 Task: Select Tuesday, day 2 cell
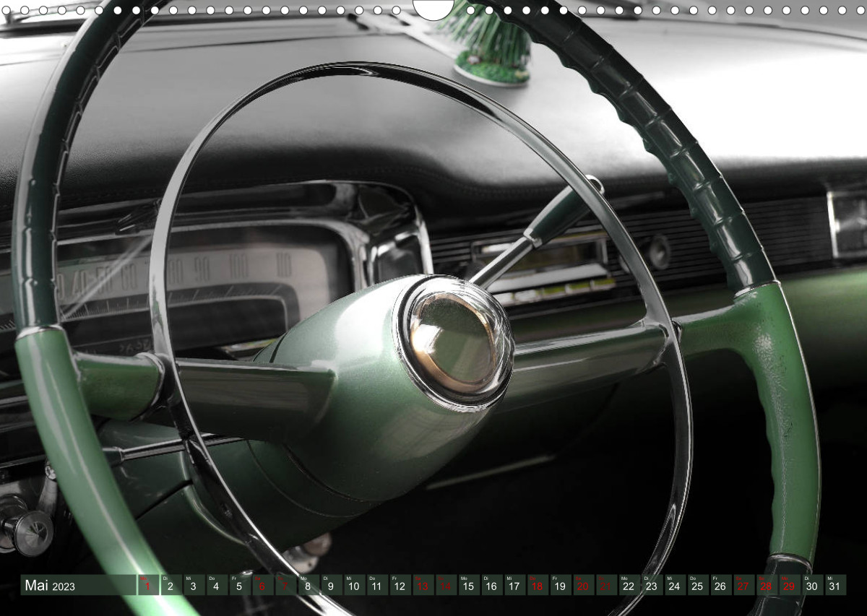tap(171, 585)
